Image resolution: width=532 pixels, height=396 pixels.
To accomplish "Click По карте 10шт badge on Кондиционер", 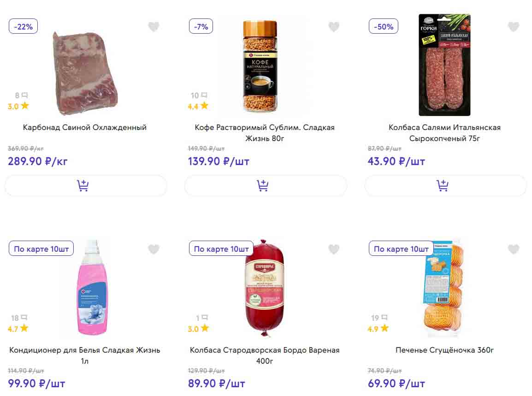I will pyautogui.click(x=41, y=249).
